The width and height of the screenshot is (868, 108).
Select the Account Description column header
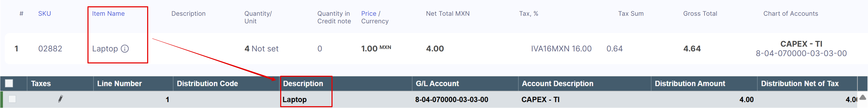(557, 83)
